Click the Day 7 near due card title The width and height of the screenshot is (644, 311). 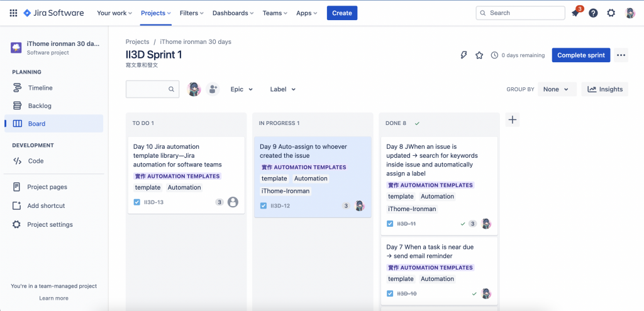(430, 251)
